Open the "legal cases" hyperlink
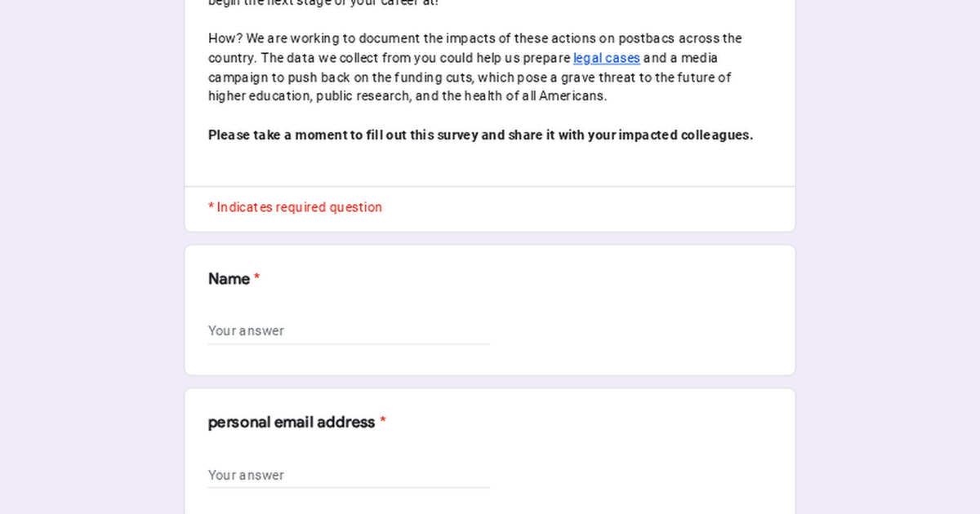The height and width of the screenshot is (514, 980). pyautogui.click(x=606, y=58)
